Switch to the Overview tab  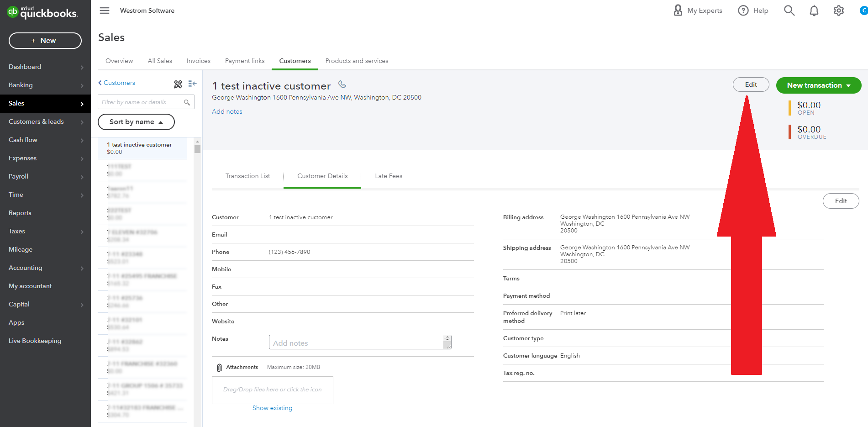point(119,61)
